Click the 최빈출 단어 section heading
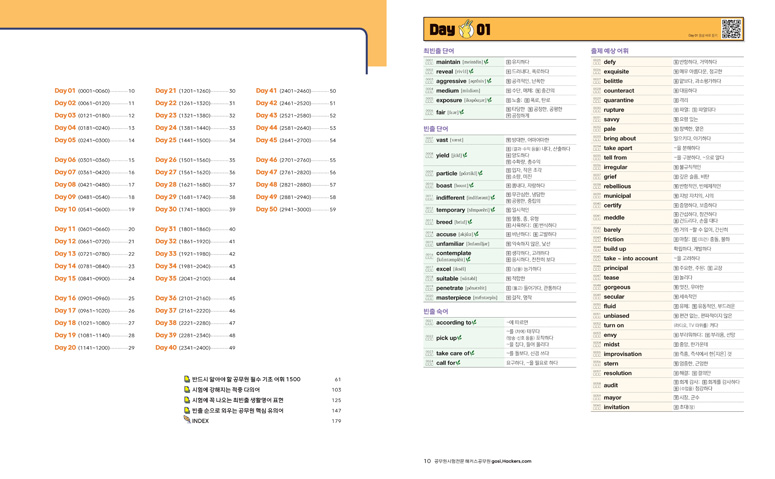775x479 pixels. 438,51
